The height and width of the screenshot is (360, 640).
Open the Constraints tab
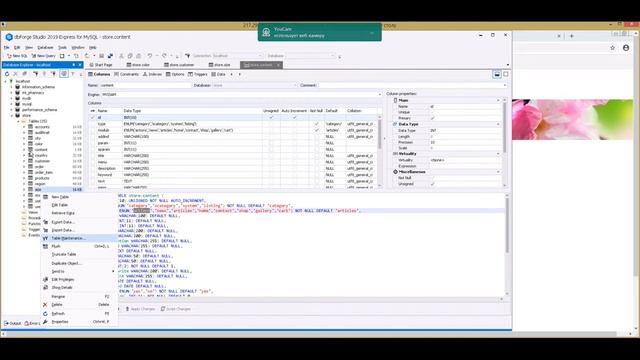tap(127, 74)
